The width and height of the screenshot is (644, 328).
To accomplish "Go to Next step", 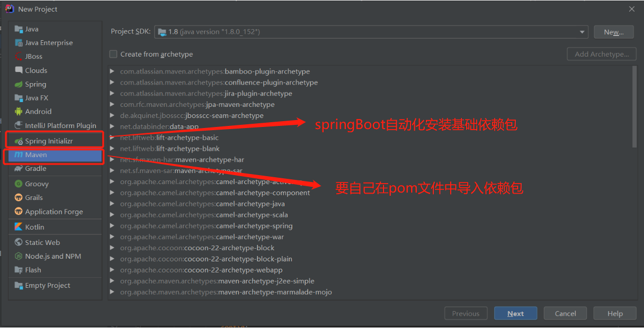I will (x=515, y=314).
